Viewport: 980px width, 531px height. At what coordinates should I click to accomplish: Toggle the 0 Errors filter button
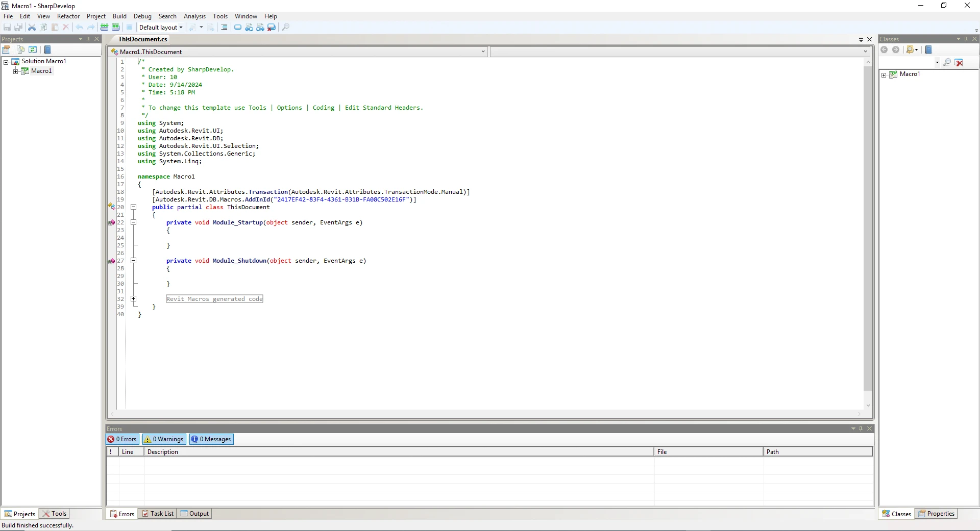pos(122,439)
